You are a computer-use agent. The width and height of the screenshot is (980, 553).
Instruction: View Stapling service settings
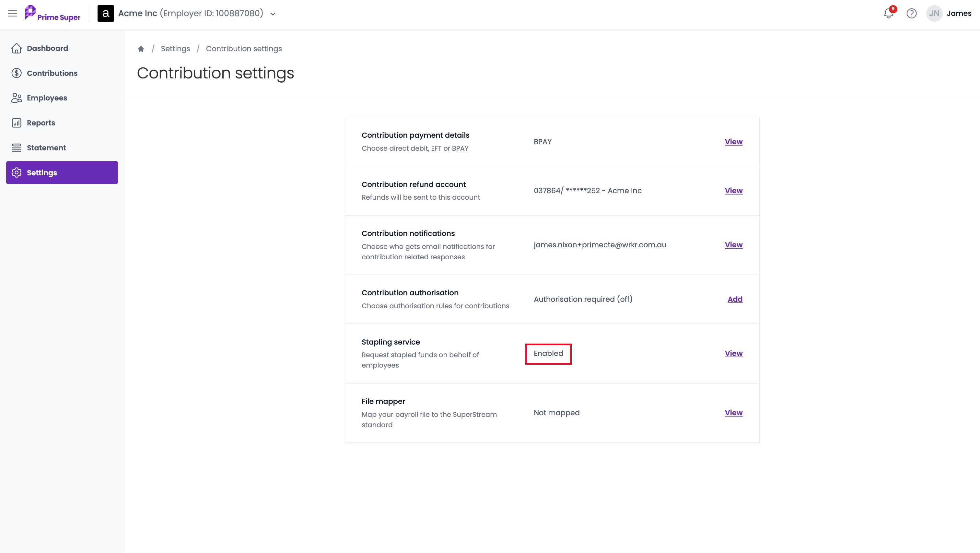733,353
